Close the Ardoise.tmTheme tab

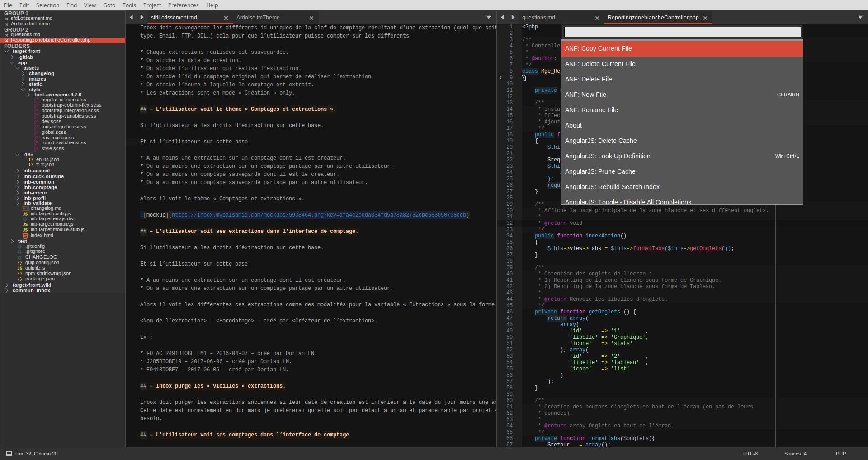point(311,18)
